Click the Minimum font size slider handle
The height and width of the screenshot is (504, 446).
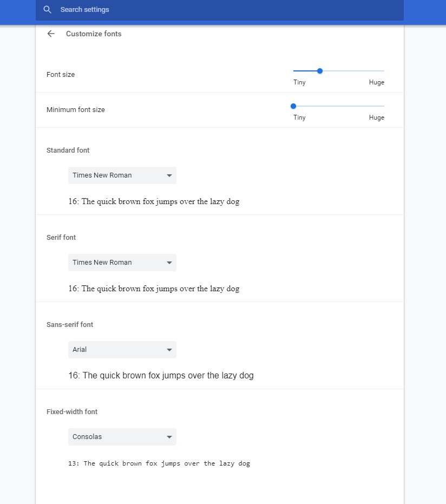293,106
